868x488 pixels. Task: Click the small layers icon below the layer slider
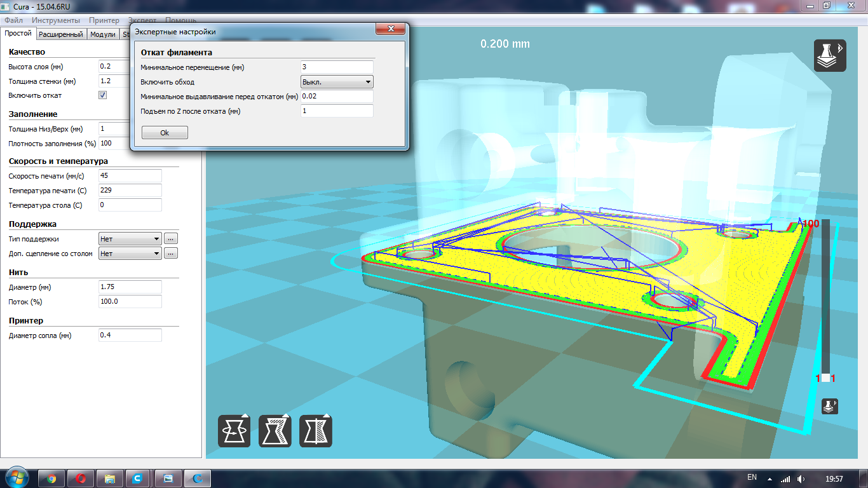830,406
